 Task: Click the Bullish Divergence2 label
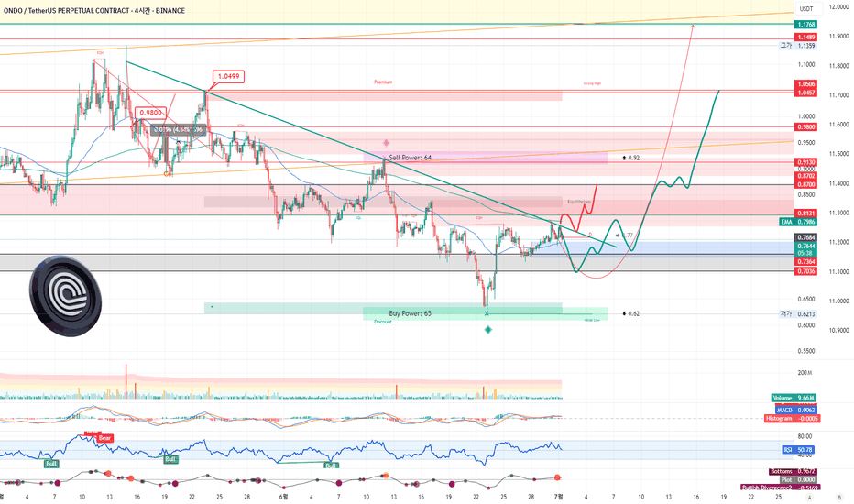780,488
